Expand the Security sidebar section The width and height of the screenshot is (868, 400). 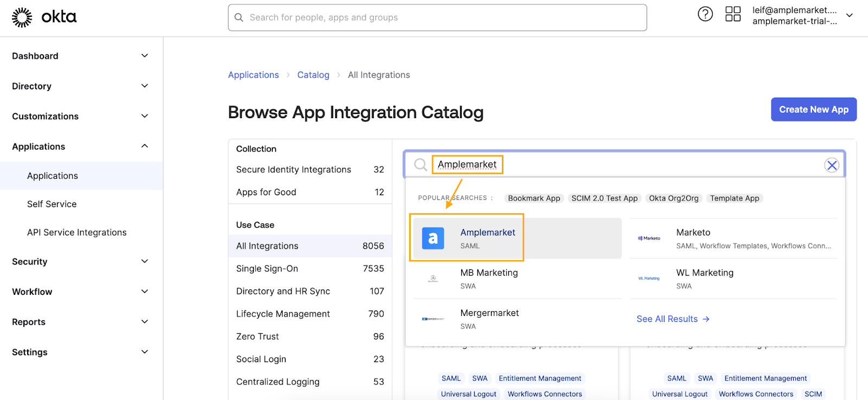pos(144,261)
